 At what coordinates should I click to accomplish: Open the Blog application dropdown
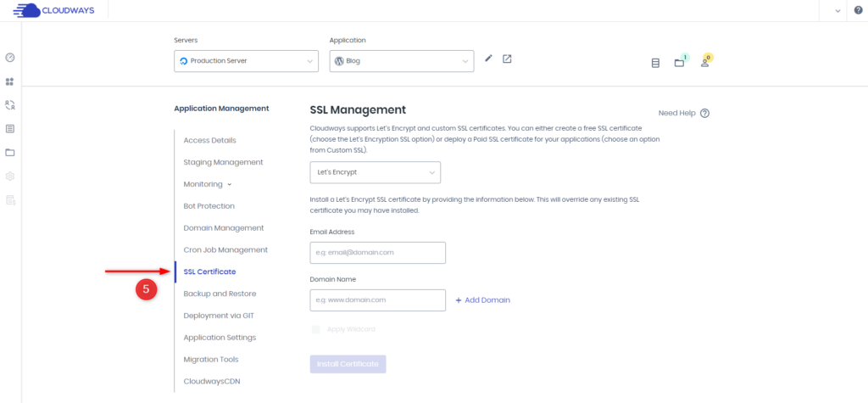click(x=402, y=61)
